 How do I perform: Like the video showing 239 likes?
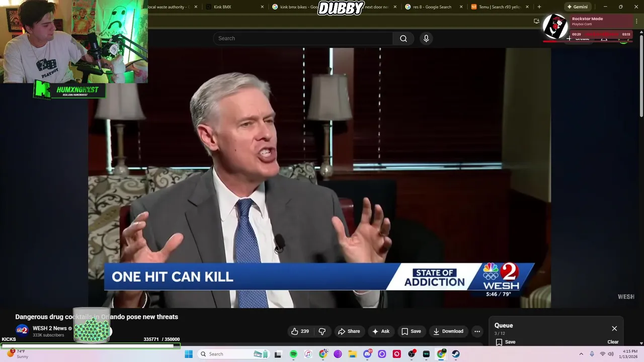(300, 331)
